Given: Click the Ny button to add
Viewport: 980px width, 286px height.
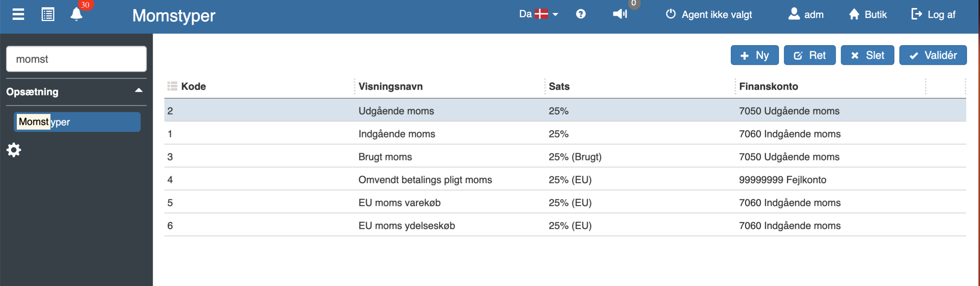Looking at the screenshot, I should [x=755, y=55].
